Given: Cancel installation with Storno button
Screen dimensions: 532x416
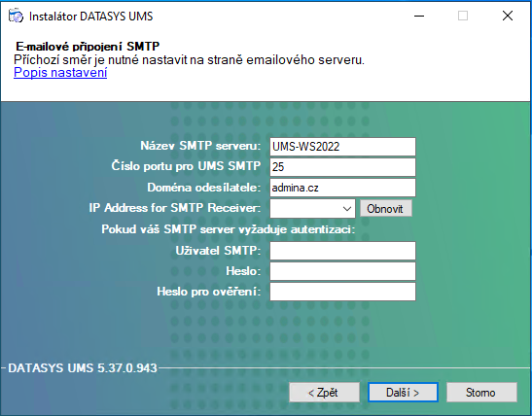Looking at the screenshot, I should [481, 393].
